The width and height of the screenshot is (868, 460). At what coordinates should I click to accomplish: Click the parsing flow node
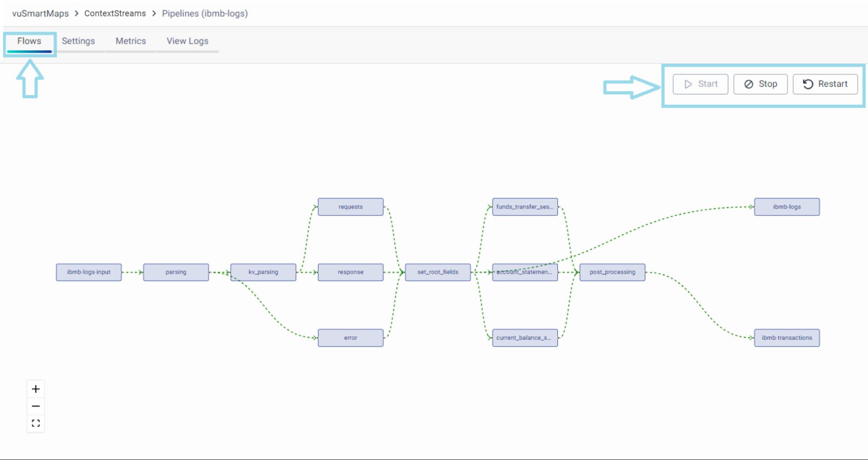pos(176,272)
